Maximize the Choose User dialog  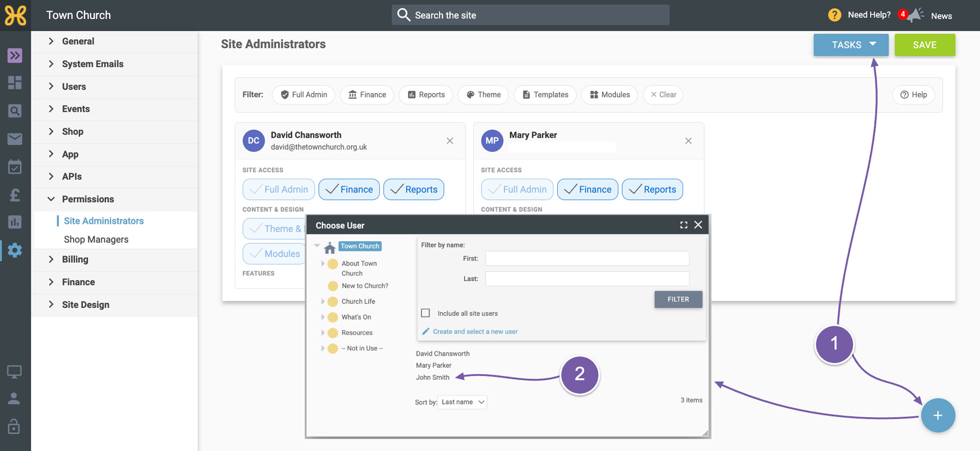click(684, 225)
